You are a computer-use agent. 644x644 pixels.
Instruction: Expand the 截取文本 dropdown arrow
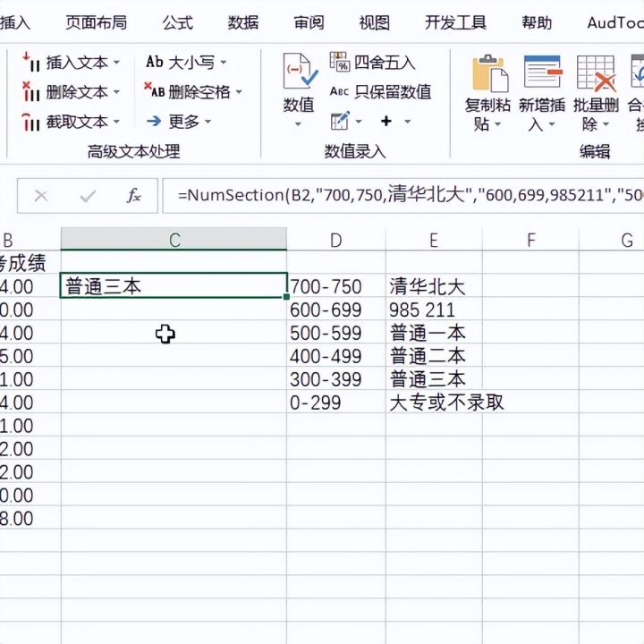[116, 122]
